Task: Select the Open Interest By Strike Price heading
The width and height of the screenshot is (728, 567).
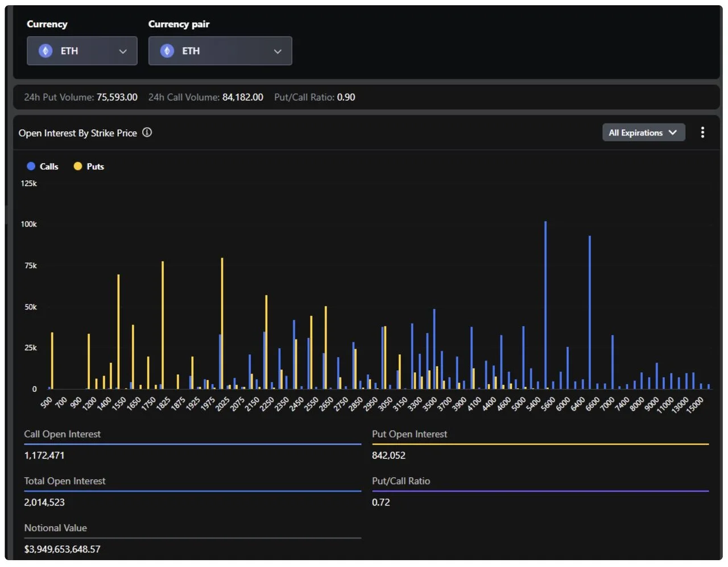Action: (x=78, y=133)
